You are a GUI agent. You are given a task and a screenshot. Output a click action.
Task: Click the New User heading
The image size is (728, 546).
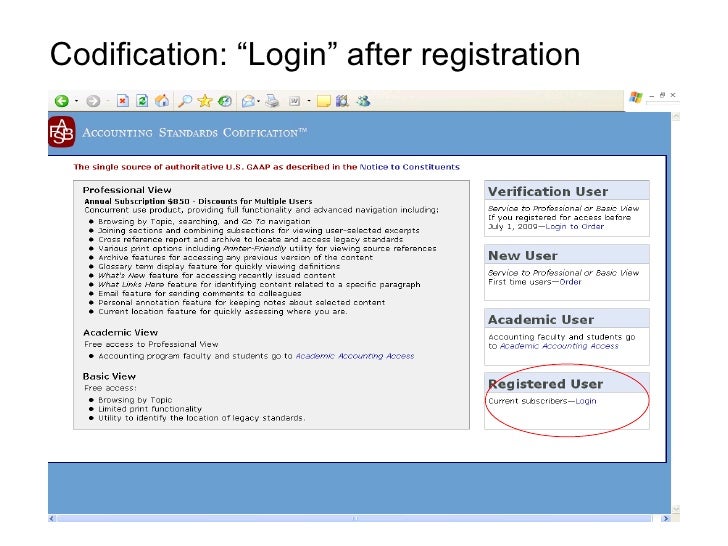coord(523,255)
